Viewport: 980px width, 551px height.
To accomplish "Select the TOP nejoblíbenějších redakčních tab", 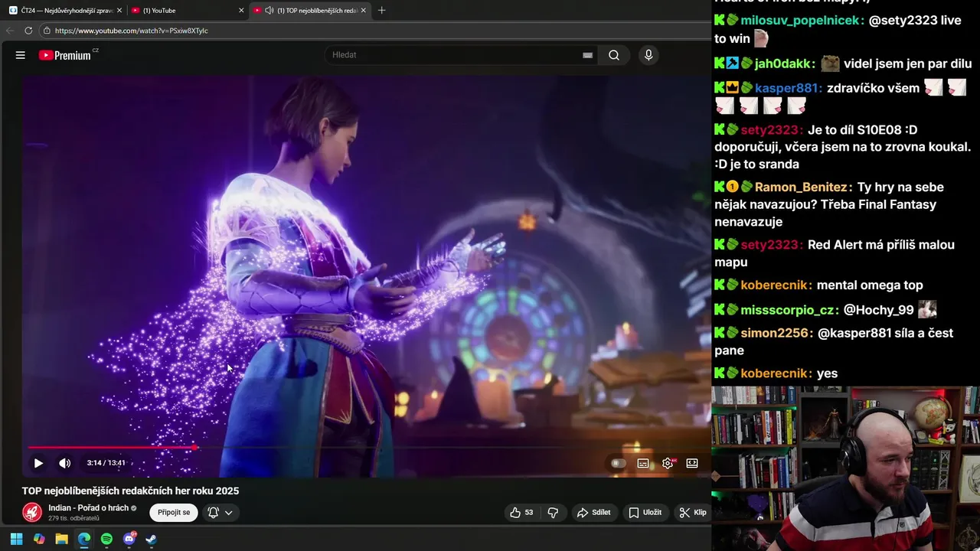I will [x=310, y=11].
